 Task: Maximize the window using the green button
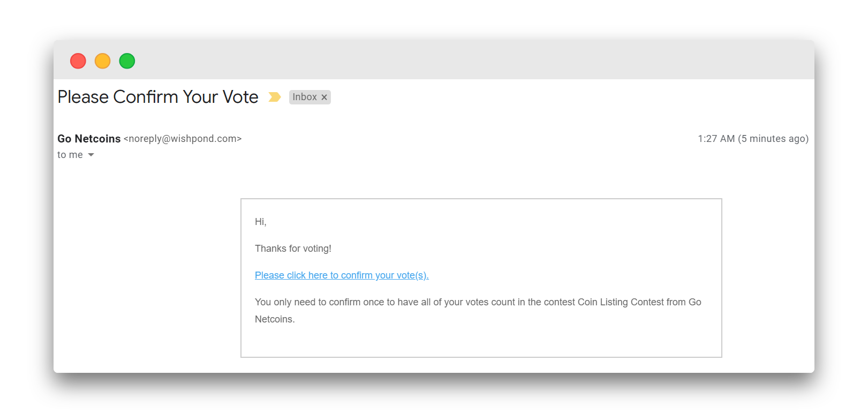click(127, 61)
